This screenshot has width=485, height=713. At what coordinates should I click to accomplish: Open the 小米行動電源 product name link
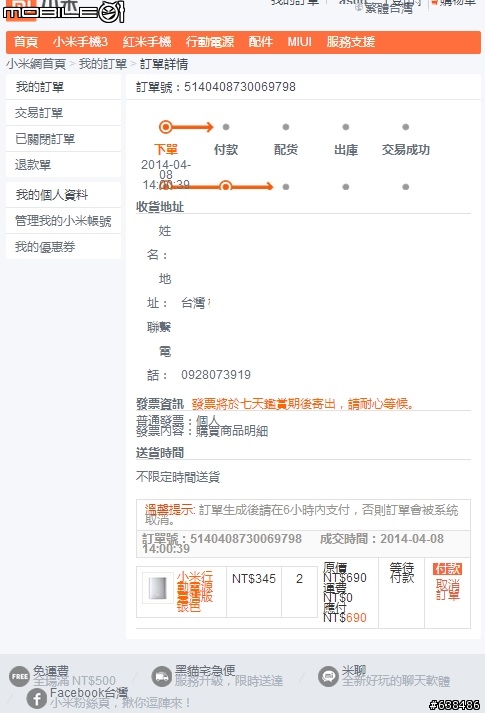tap(195, 591)
